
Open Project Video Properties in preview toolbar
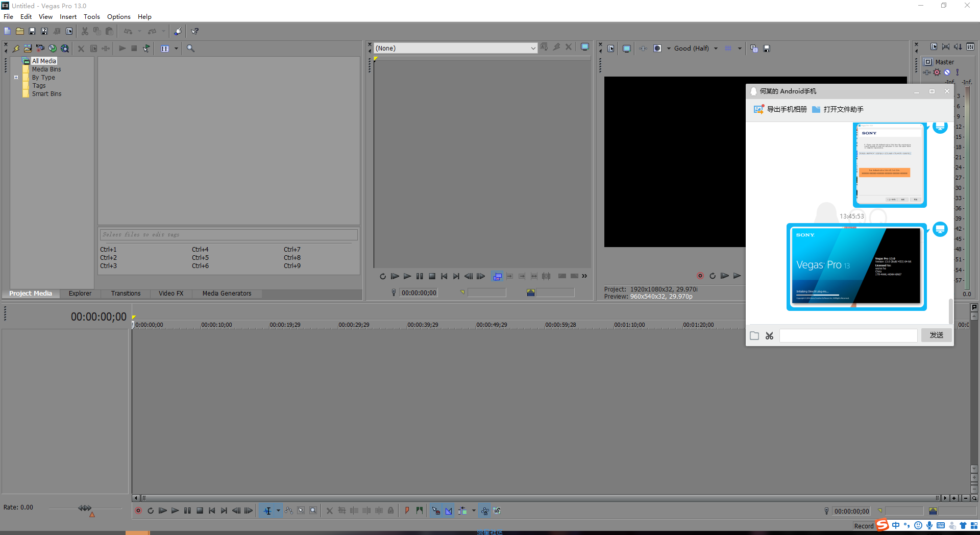pyautogui.click(x=610, y=48)
